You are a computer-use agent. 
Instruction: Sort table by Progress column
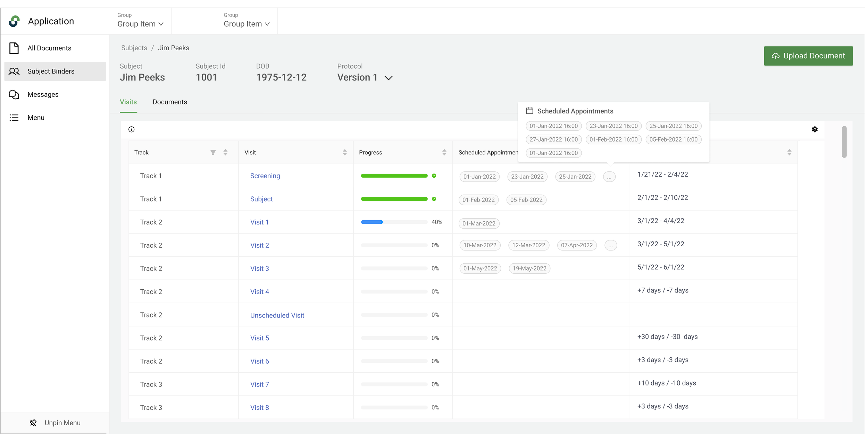tap(444, 152)
